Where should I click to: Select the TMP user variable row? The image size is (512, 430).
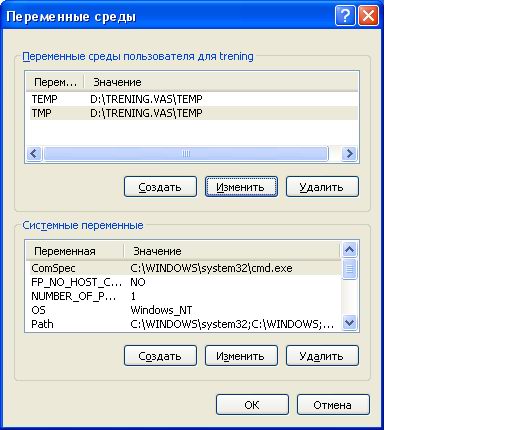(x=192, y=113)
